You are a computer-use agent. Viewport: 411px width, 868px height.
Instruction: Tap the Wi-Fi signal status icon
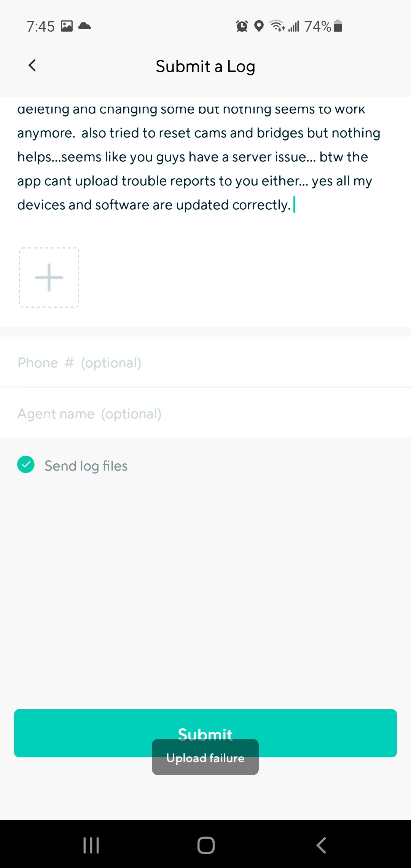tap(277, 26)
